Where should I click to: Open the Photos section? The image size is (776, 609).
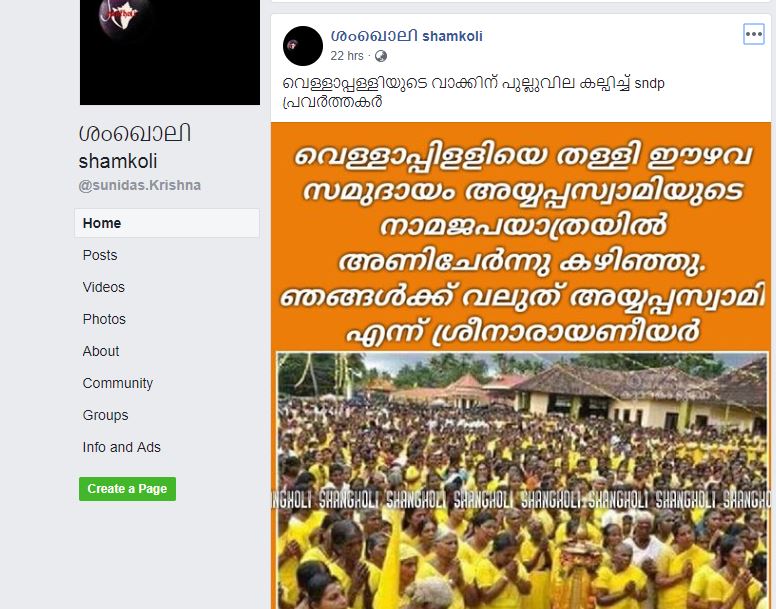[x=104, y=319]
